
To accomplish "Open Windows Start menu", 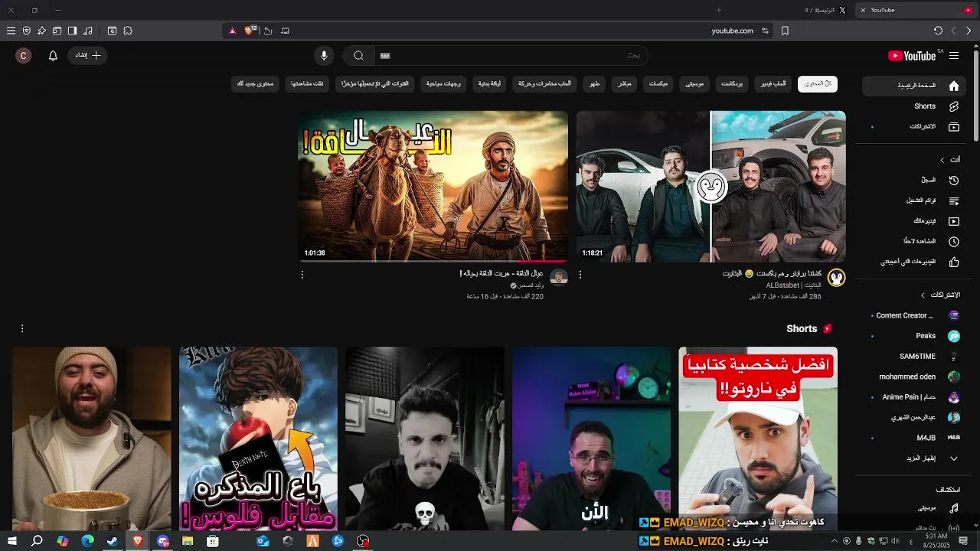I will [x=12, y=541].
